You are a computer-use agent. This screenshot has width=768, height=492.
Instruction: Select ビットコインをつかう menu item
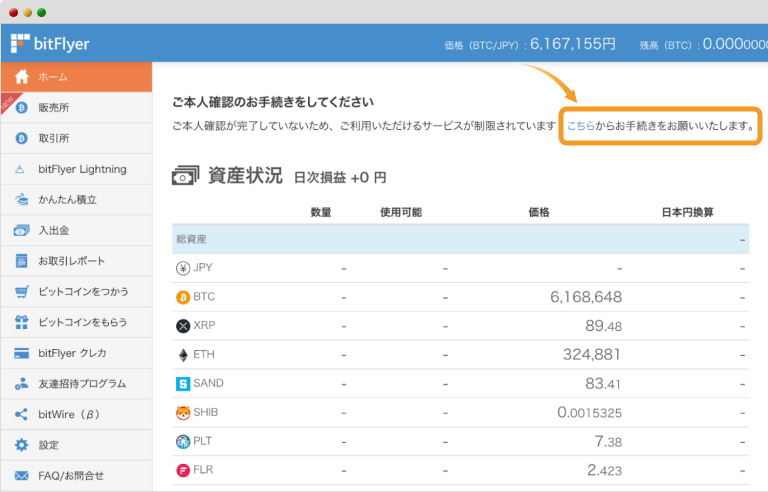pyautogui.click(x=76, y=292)
